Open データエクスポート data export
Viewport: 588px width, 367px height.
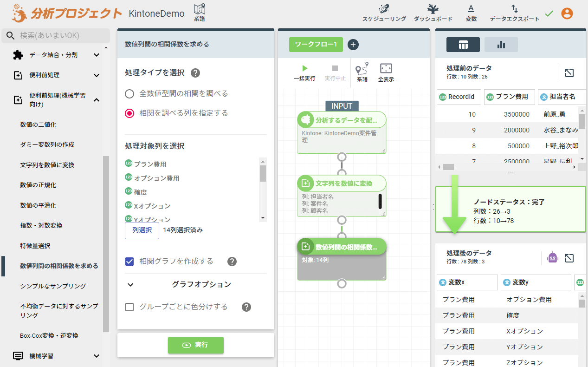click(514, 9)
